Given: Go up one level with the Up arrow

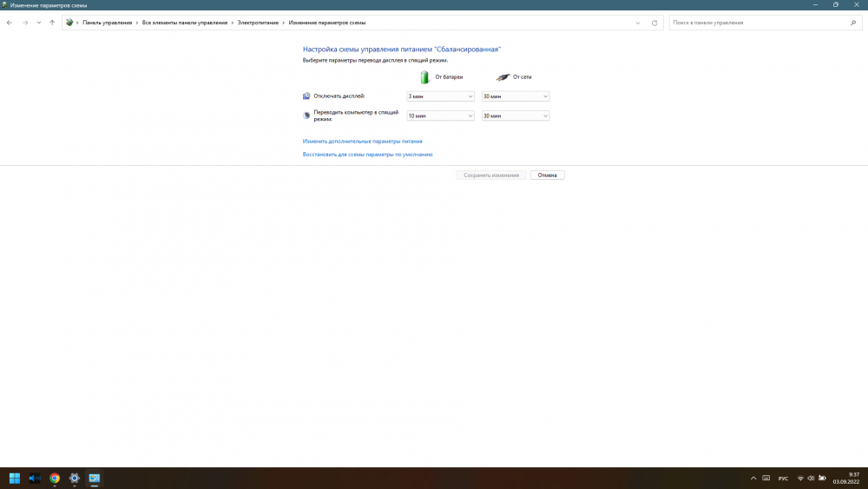Looking at the screenshot, I should pos(52,23).
